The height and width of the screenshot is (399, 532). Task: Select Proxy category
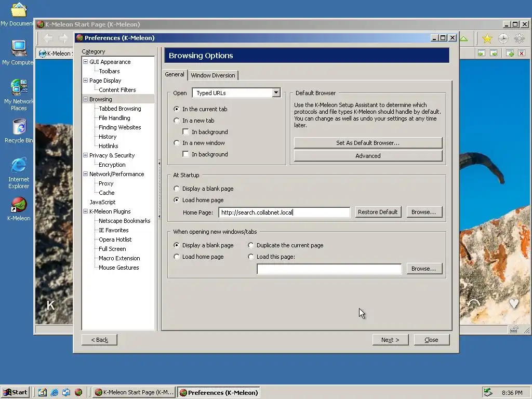pyautogui.click(x=106, y=183)
